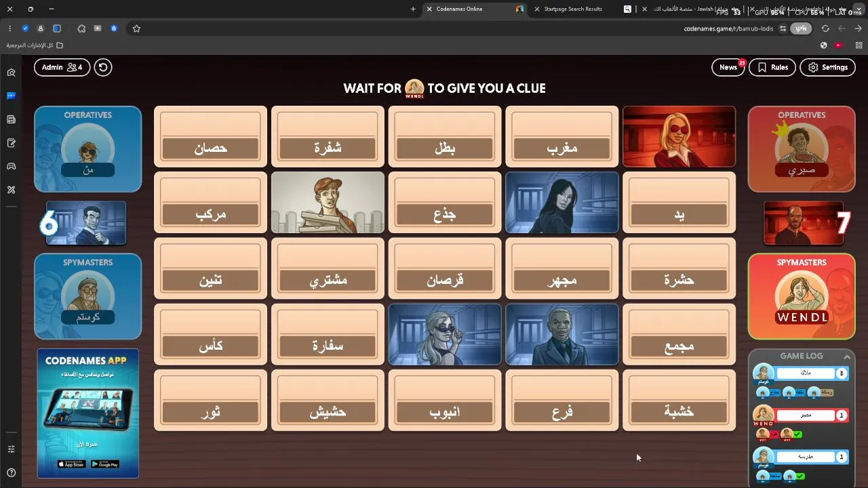Toggle the VPN switch in address bar
The image size is (868, 488).
pyautogui.click(x=801, y=28)
